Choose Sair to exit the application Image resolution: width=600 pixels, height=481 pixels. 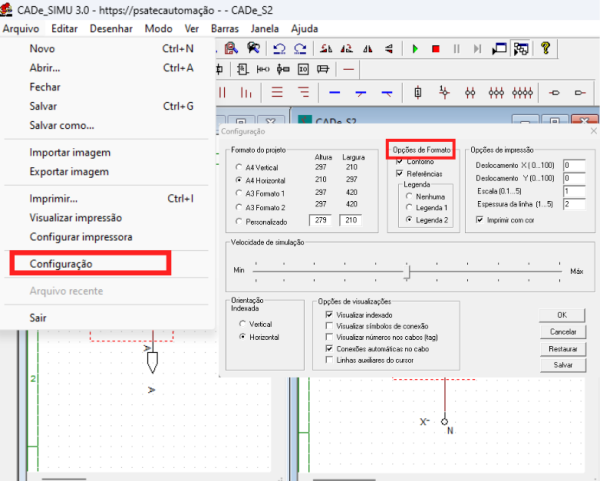click(x=107, y=318)
